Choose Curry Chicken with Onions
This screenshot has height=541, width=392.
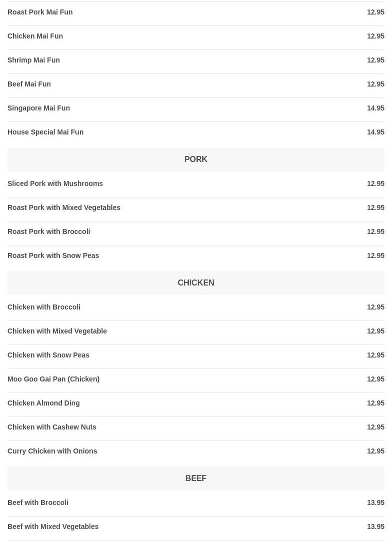tap(52, 451)
